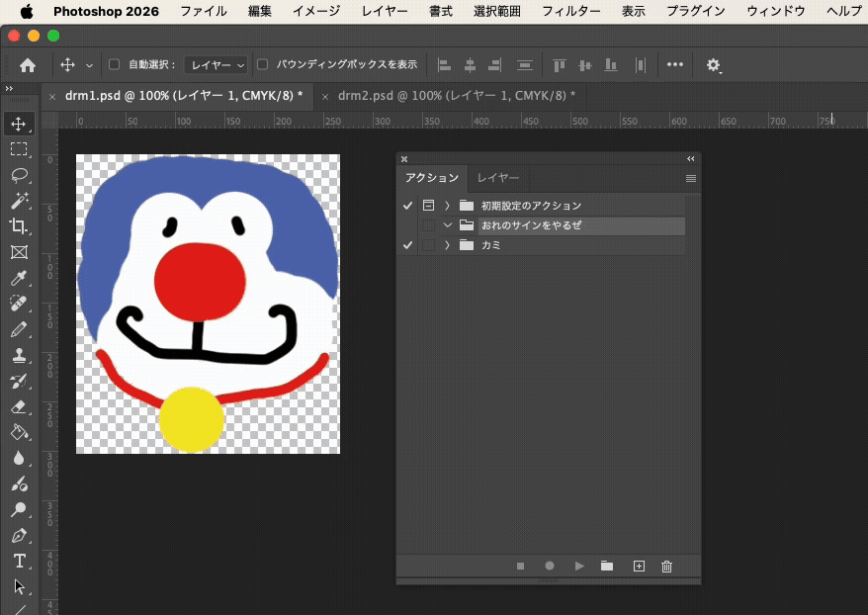The width and height of the screenshot is (868, 615).
Task: Select the Paint Bucket tool
Action: pyautogui.click(x=19, y=432)
